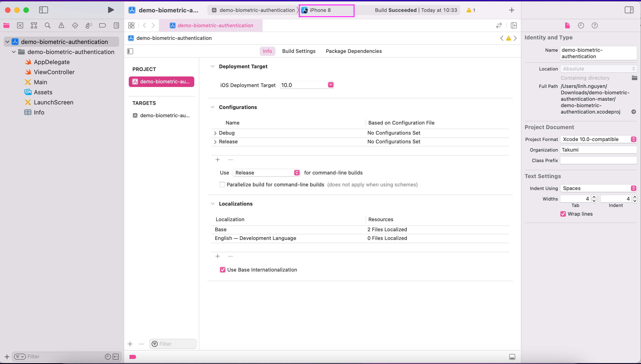641x364 pixels.
Task: Open the Find navigator magnifying glass
Action: point(47,25)
